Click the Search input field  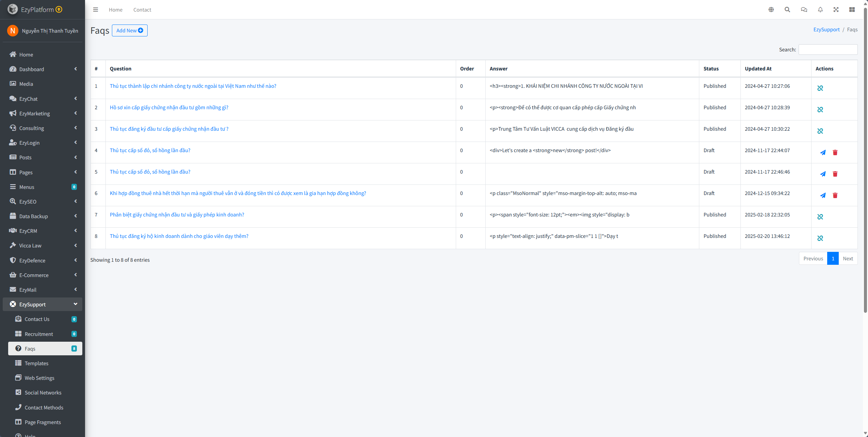828,50
